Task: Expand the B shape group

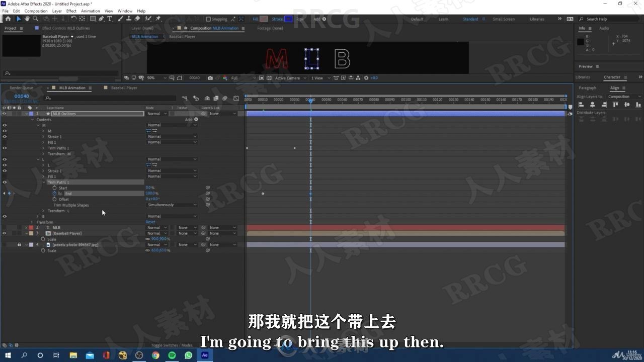Action: tap(38, 216)
